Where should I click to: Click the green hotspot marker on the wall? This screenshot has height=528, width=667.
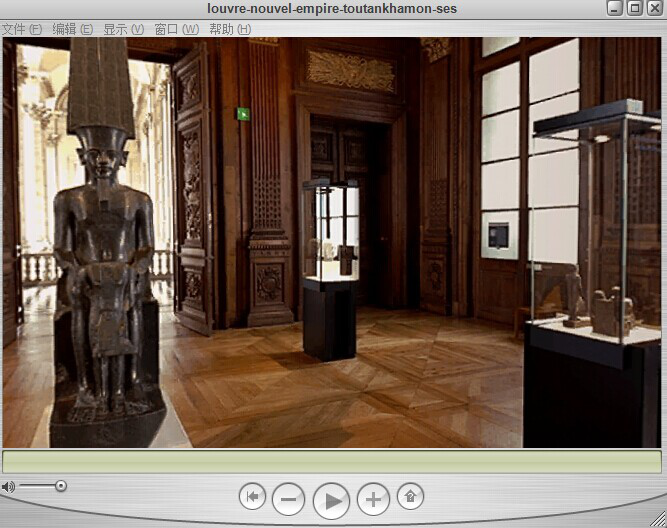[243, 114]
